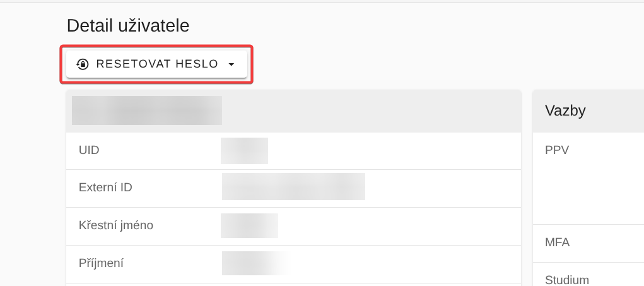Click the empty area of the UID row

point(391,150)
